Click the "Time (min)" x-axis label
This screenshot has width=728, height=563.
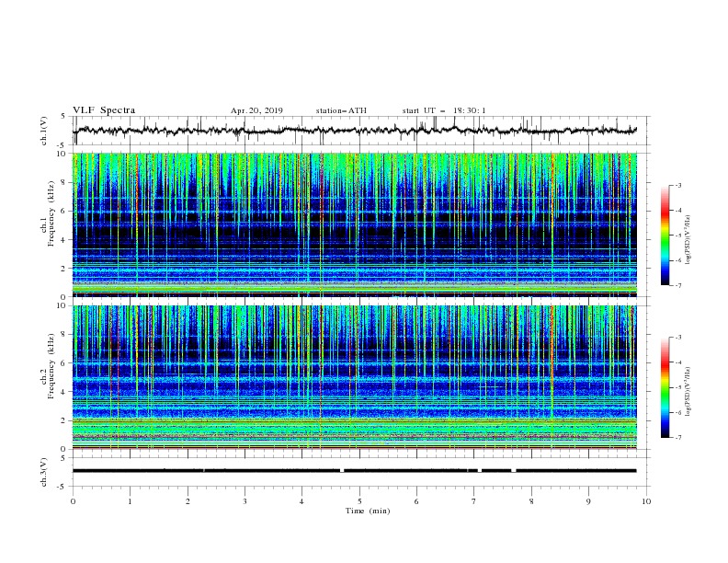click(x=368, y=511)
